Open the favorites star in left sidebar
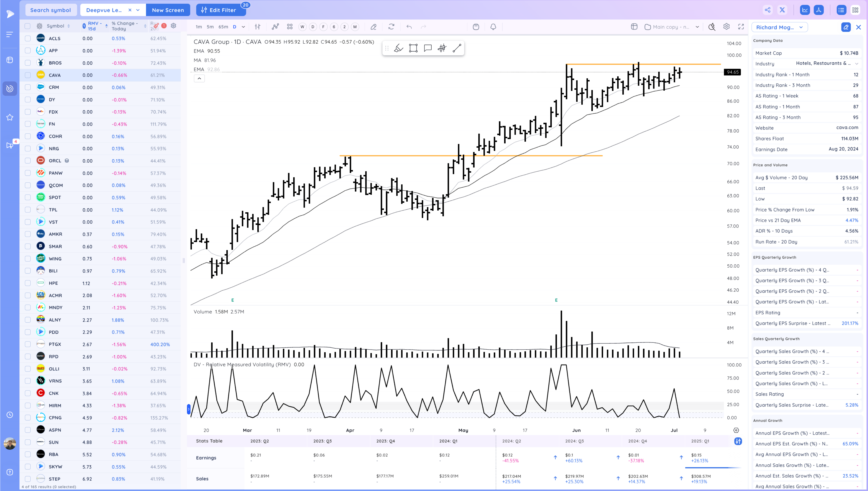The height and width of the screenshot is (491, 868). click(x=10, y=117)
